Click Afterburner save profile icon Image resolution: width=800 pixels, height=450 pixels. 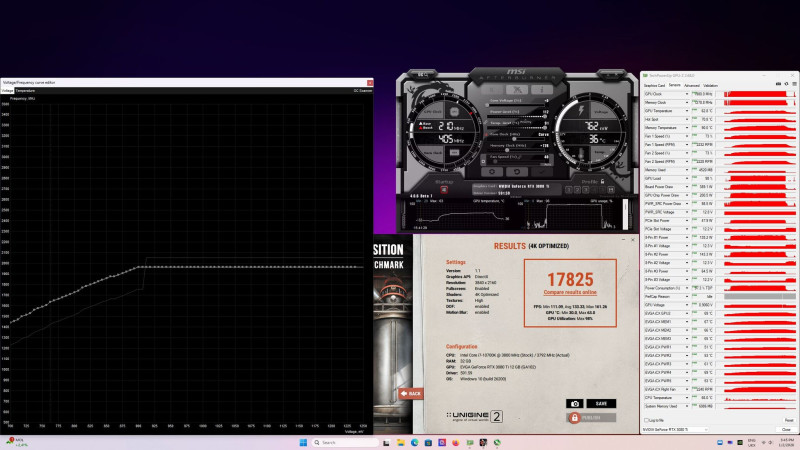[x=611, y=190]
